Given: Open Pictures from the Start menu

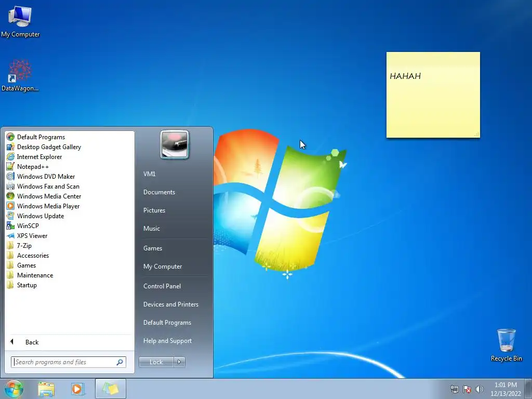Looking at the screenshot, I should (154, 210).
